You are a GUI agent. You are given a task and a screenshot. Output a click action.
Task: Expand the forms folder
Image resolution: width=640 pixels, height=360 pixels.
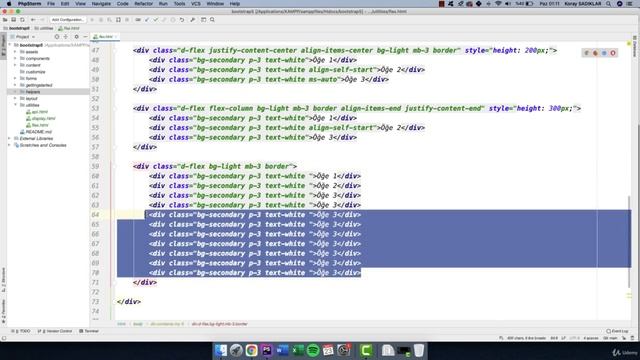15,78
